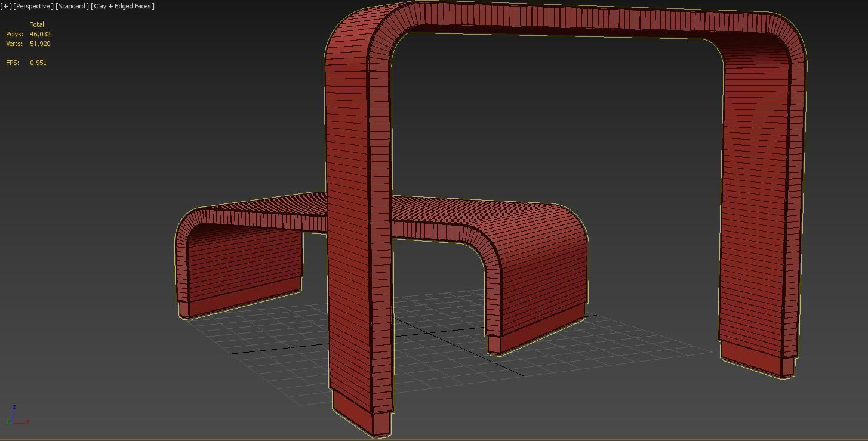Click the Polys count value 46,032

coord(40,34)
